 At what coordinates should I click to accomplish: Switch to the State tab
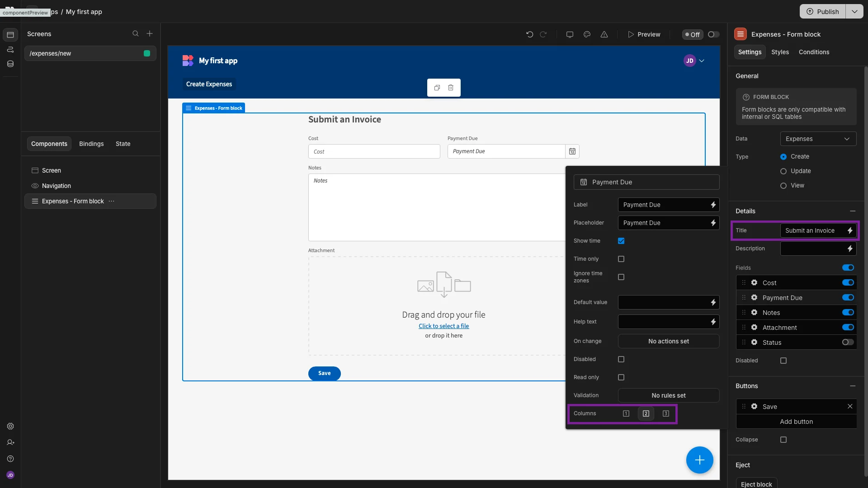(x=123, y=144)
